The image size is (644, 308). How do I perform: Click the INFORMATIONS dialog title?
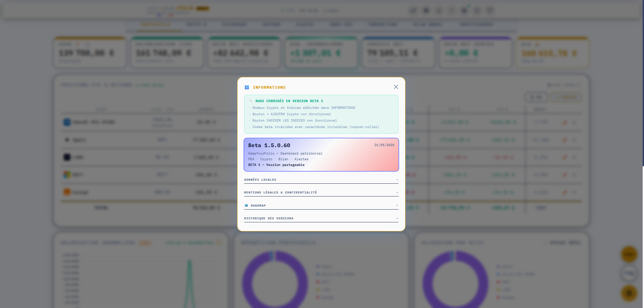[x=269, y=87]
